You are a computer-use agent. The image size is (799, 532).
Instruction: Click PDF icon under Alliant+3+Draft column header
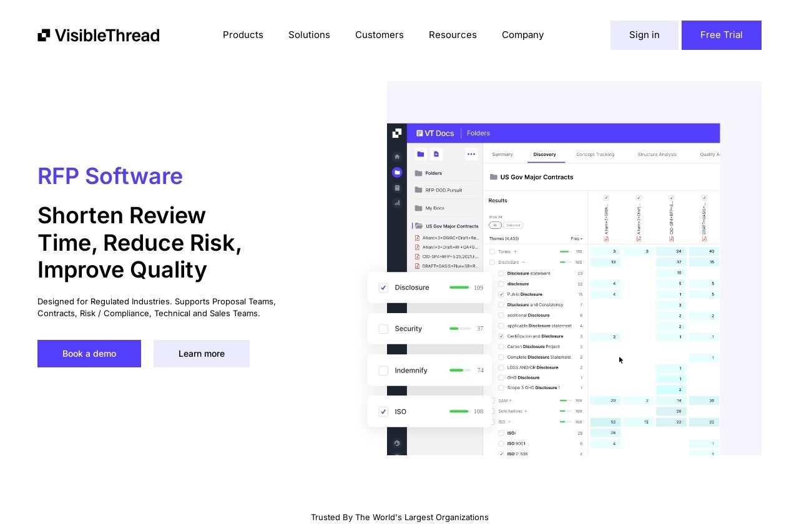click(x=639, y=238)
